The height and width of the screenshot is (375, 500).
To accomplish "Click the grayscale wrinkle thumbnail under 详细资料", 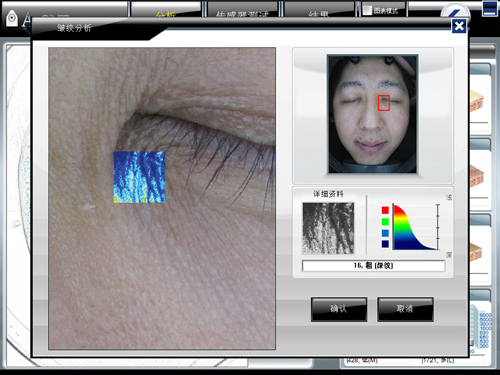I will (328, 228).
